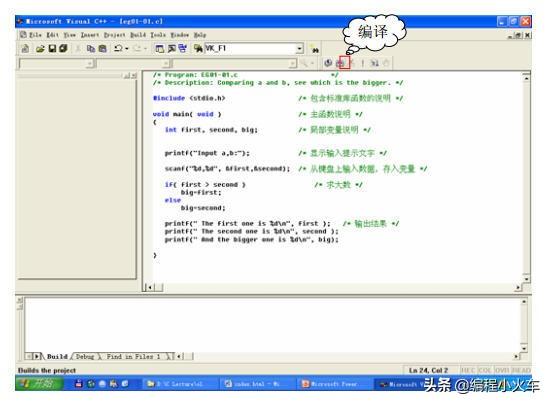Click the Save floppy disk icon
The width and height of the screenshot is (551, 404).
coord(52,48)
